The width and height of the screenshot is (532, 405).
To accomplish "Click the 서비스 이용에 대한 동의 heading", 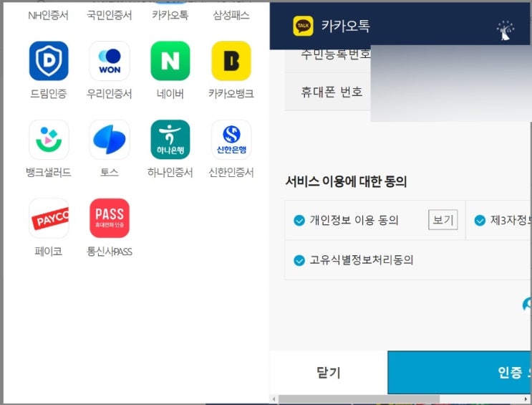I will pos(346,181).
